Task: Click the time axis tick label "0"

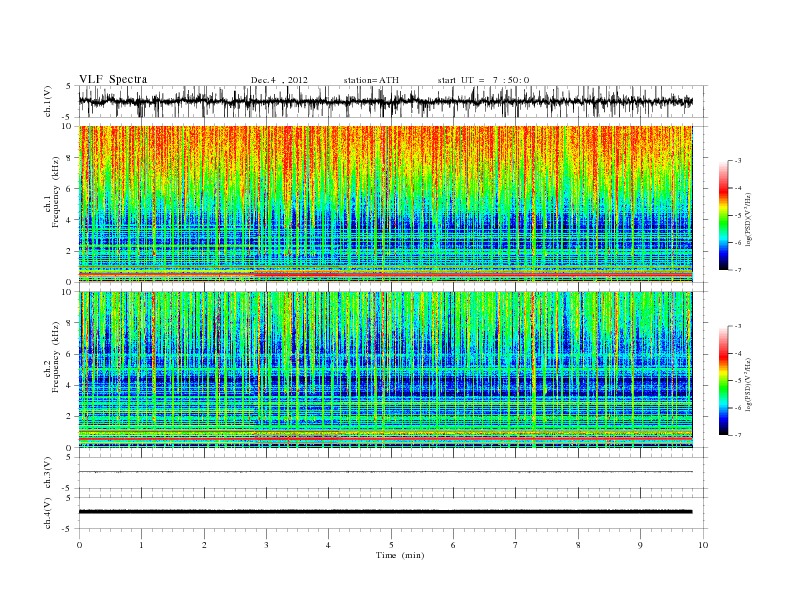Action: 79,545
